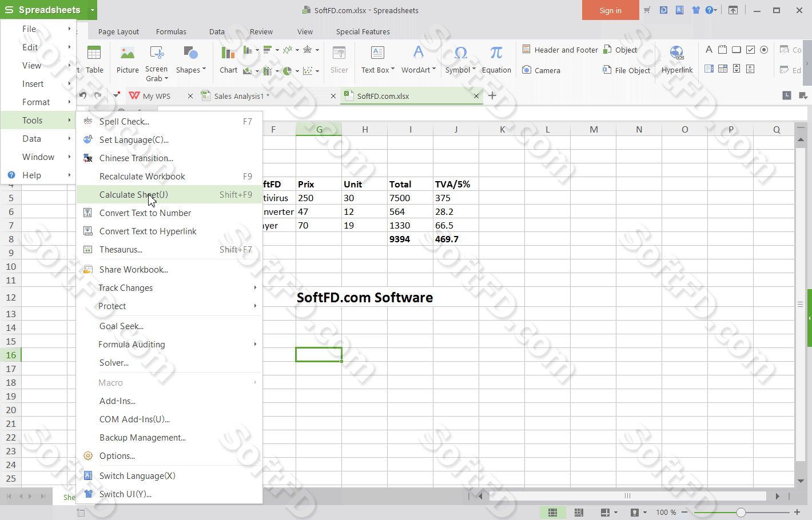Expand the Protect submenu
The height and width of the screenshot is (520, 812).
point(255,306)
